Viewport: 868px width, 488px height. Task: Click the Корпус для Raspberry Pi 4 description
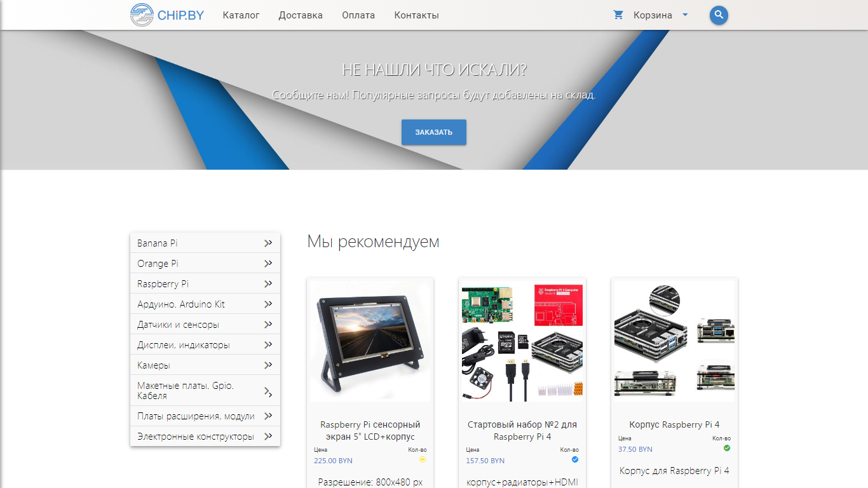click(674, 471)
